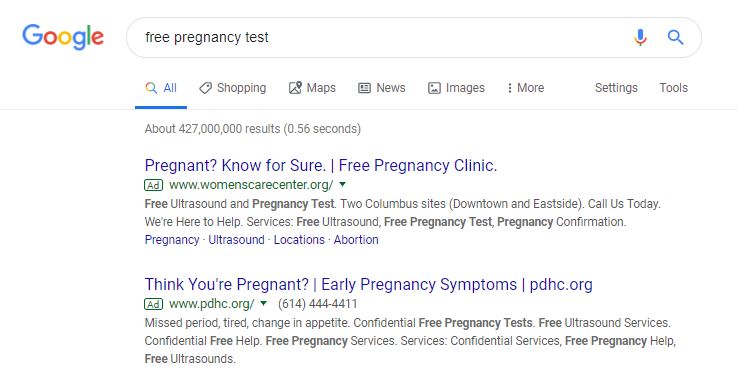Expand dropdown arrow beside pdhc.org URL
Image resolution: width=737 pixels, height=379 pixels.
click(264, 303)
